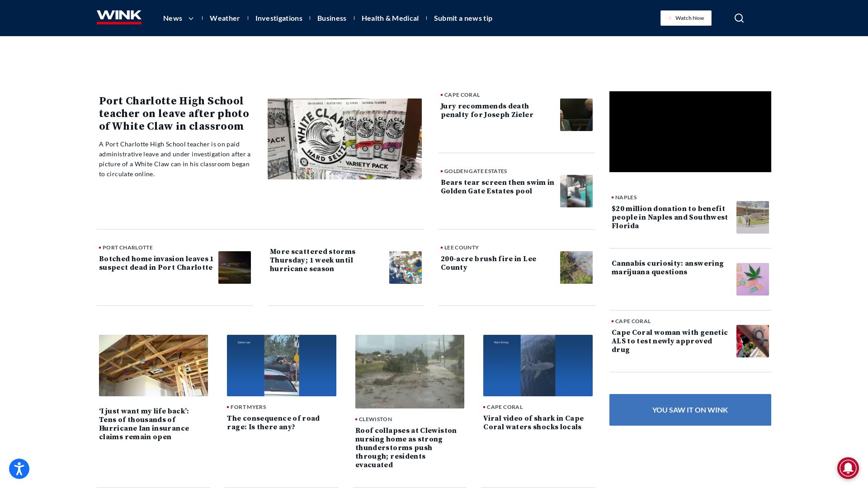The image size is (868, 488).
Task: Click the shark video thumbnail
Action: pyautogui.click(x=538, y=365)
